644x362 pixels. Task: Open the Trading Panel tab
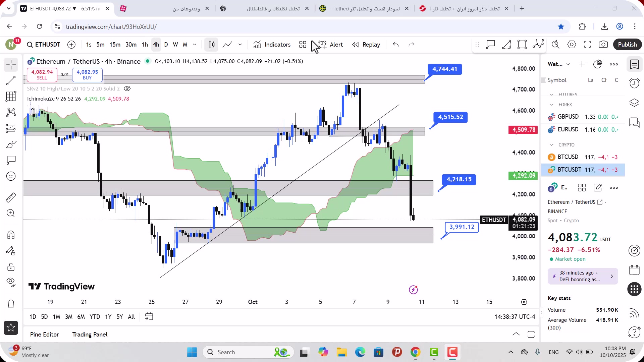tap(90, 335)
